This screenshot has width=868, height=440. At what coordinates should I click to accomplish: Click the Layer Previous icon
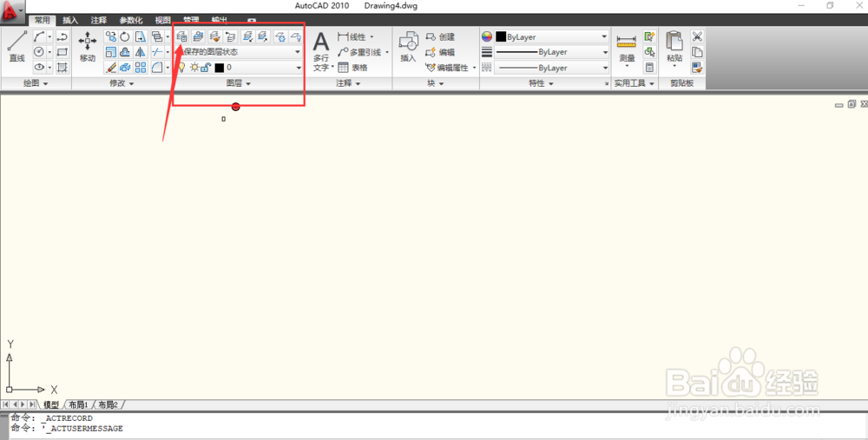[x=231, y=36]
